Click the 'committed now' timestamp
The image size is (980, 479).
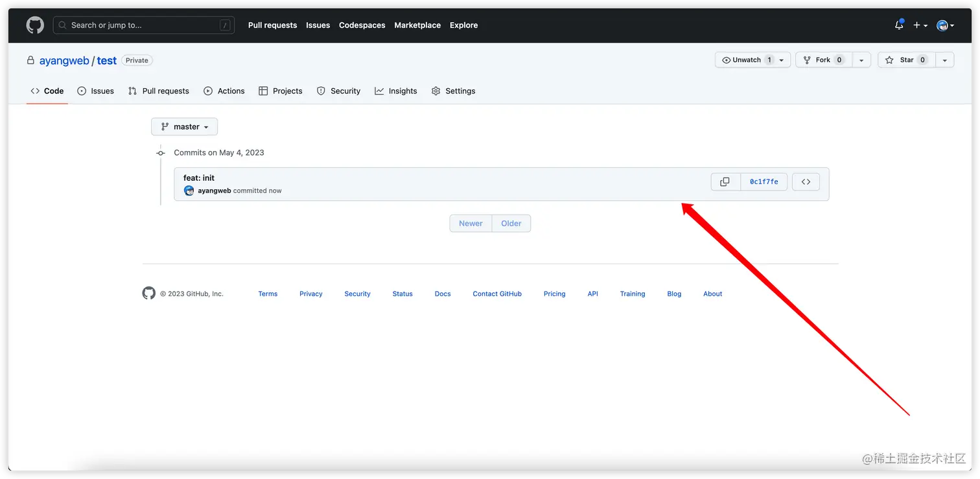pyautogui.click(x=257, y=191)
